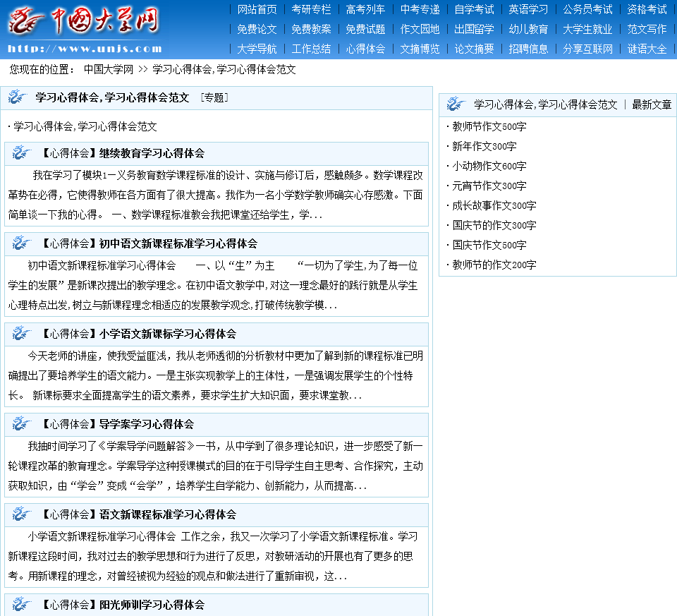Click dragon icon in 最新文章 sidebar header
This screenshot has height=616, width=677.
click(x=456, y=104)
